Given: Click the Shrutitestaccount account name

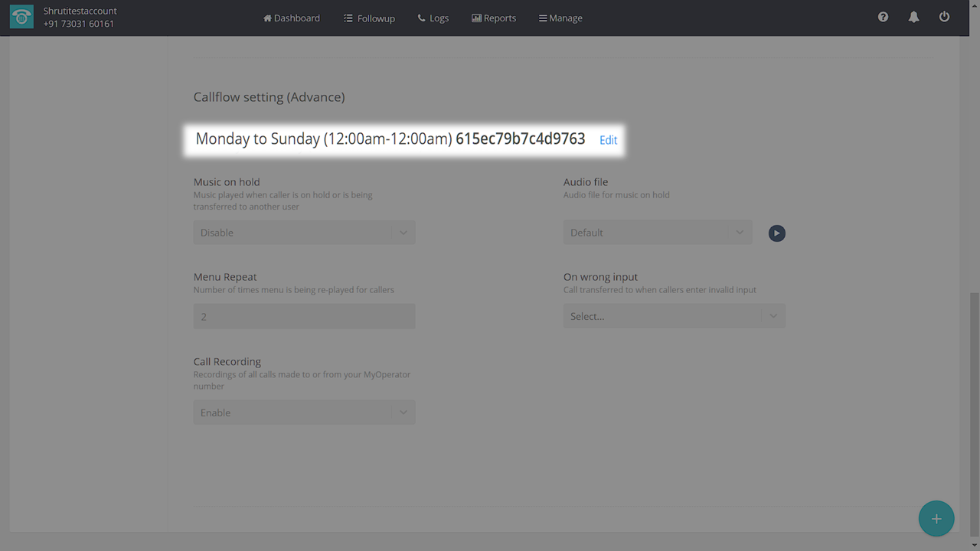Looking at the screenshot, I should [x=80, y=11].
